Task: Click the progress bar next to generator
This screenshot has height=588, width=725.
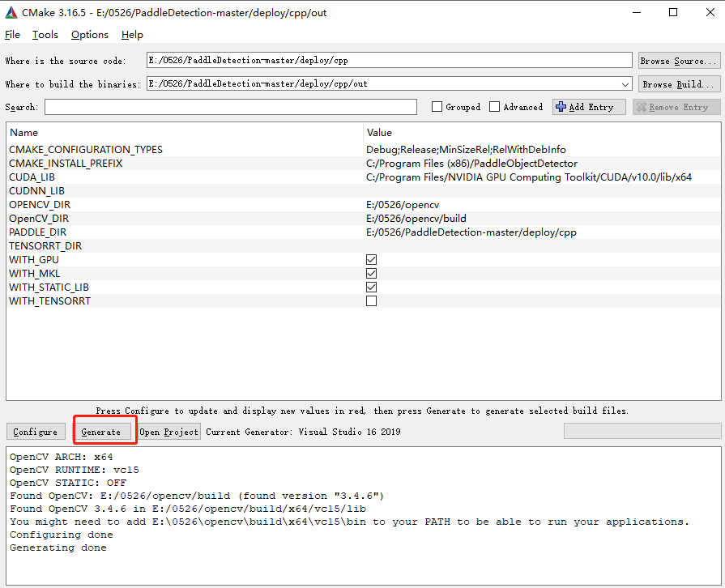Action: coord(642,432)
